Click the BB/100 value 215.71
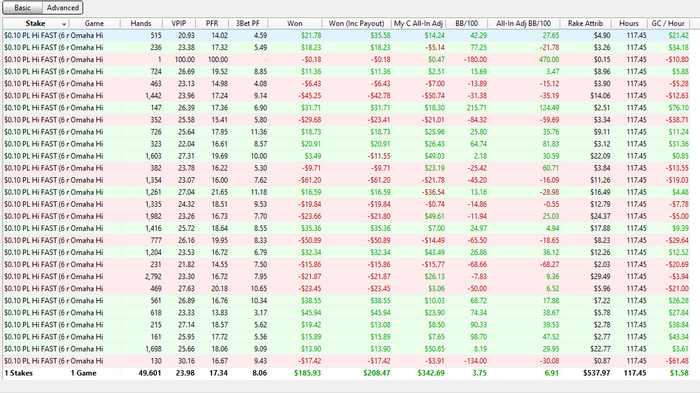Viewport: 700px width, 393px height. coord(476,108)
